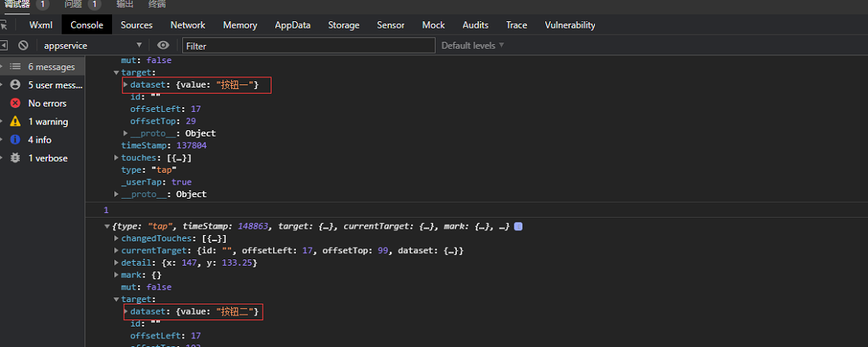Select No errors filter row
The height and width of the screenshot is (347, 868).
tap(43, 103)
